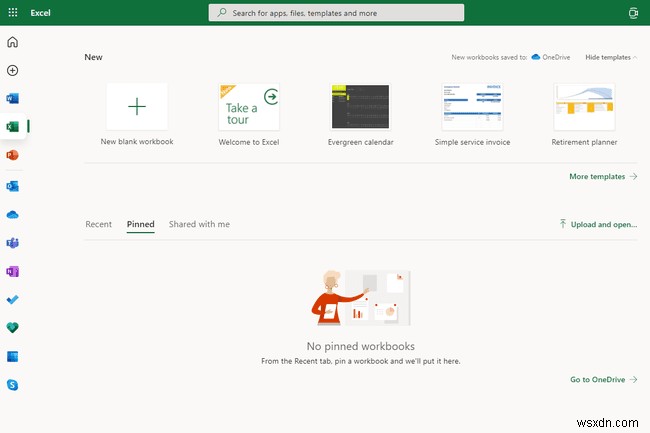Open More templates link
Viewport: 650px width, 433px height.
(x=603, y=177)
